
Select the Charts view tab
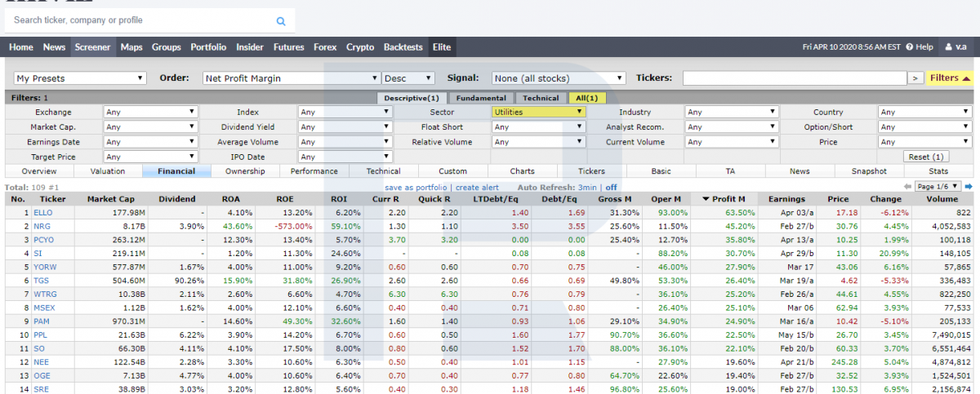pos(522,171)
